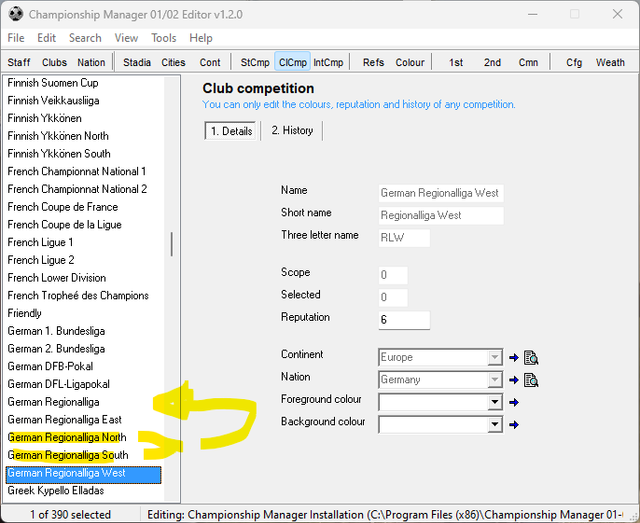Open the IntCmp toolbar section
This screenshot has width=640, height=523.
click(x=328, y=62)
